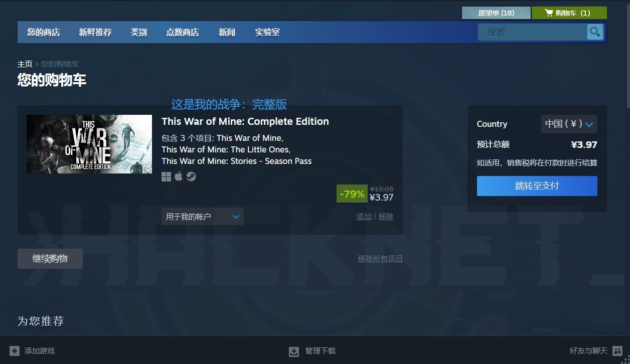Click the 预计总额 label
Image resolution: width=630 pixels, height=364 pixels.
coord(493,144)
